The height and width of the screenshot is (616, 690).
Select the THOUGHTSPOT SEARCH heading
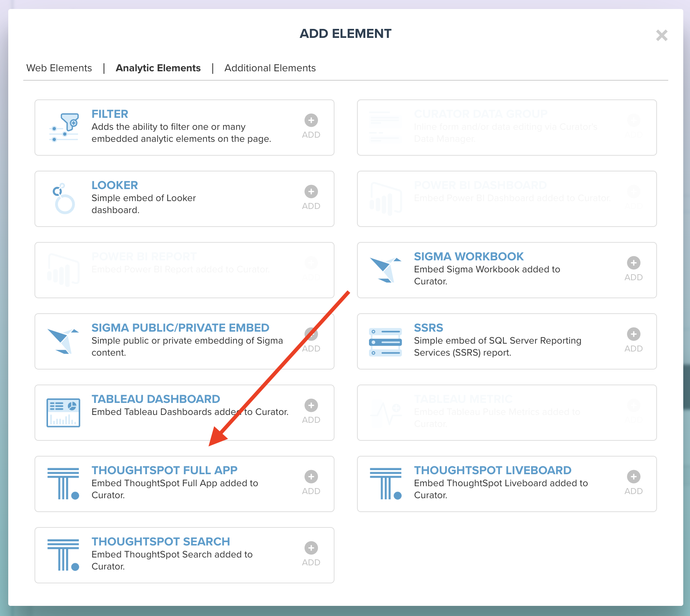click(x=161, y=541)
